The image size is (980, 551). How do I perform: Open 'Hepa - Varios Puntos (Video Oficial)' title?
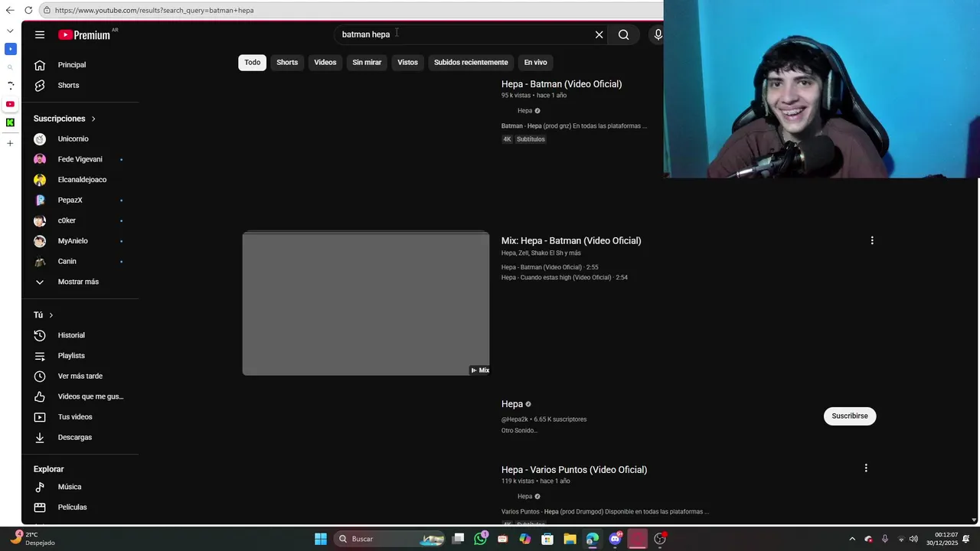pos(574,470)
